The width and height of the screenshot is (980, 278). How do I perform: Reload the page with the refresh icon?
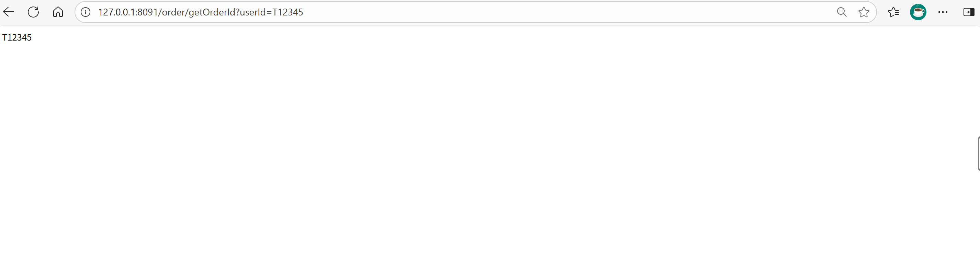coord(33,12)
